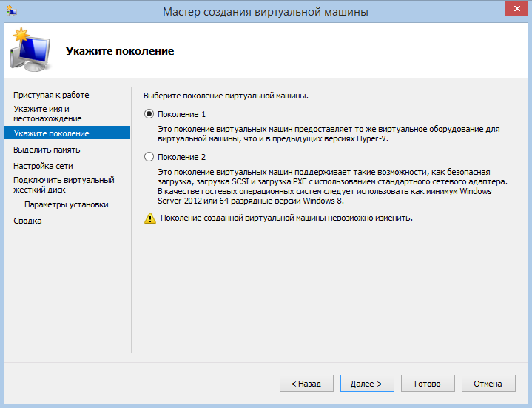Click the window title Мастер создания виртуальной машины
The width and height of the screenshot is (532, 408).
click(x=265, y=12)
